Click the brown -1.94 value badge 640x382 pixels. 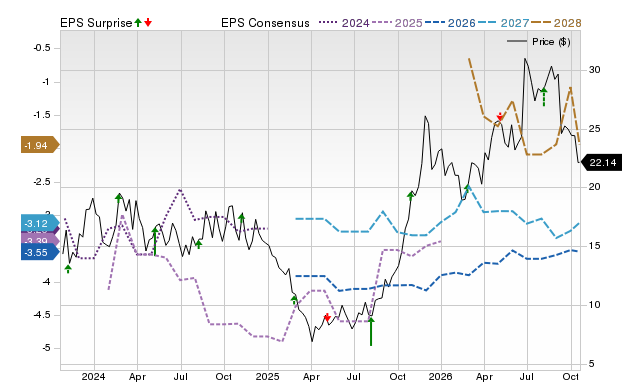click(40, 145)
